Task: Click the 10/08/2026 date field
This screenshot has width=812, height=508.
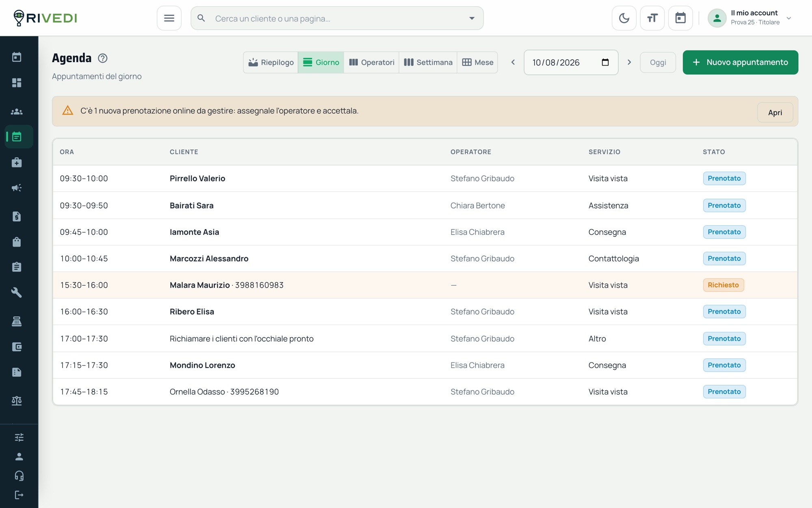Action: [x=571, y=62]
